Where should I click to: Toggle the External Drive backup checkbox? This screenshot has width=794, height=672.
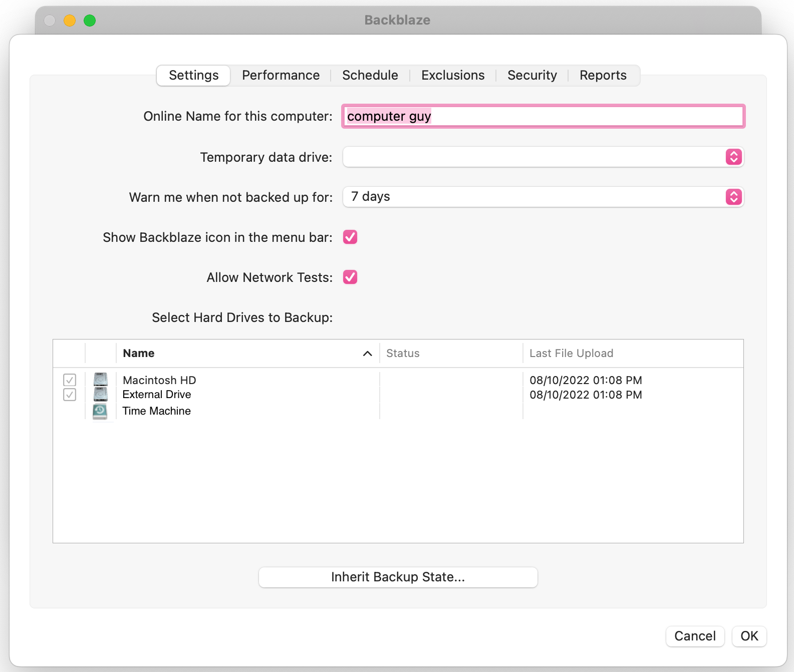70,395
